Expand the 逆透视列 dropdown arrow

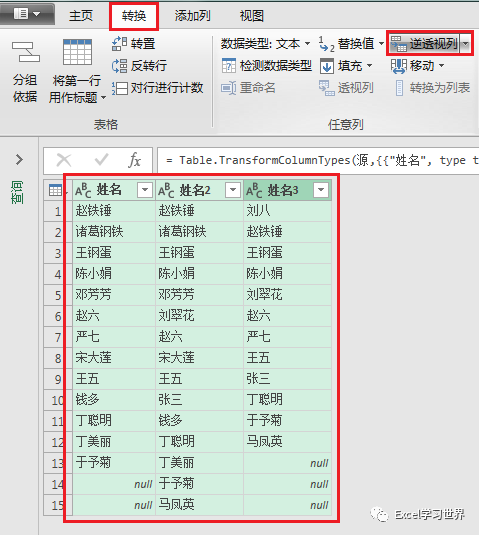click(x=466, y=44)
